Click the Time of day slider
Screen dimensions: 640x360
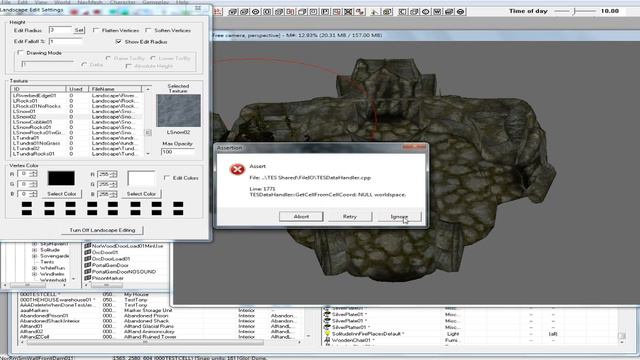tap(575, 11)
